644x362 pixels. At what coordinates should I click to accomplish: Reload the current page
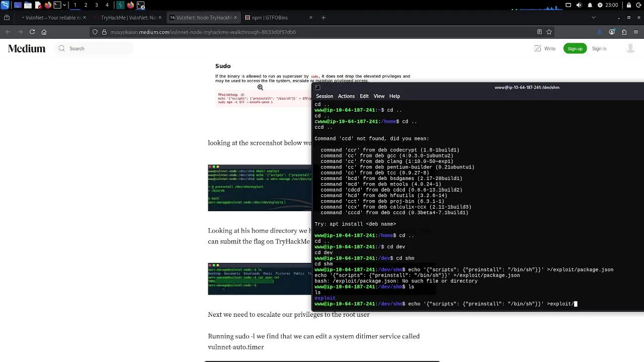tap(32, 32)
